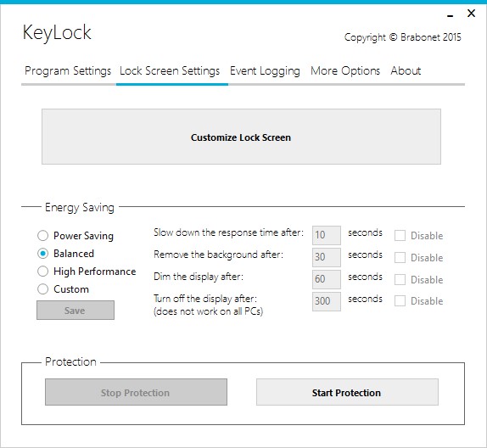The image size is (487, 448).
Task: Click the 'Turn off the display after:' label
Action: [205, 299]
